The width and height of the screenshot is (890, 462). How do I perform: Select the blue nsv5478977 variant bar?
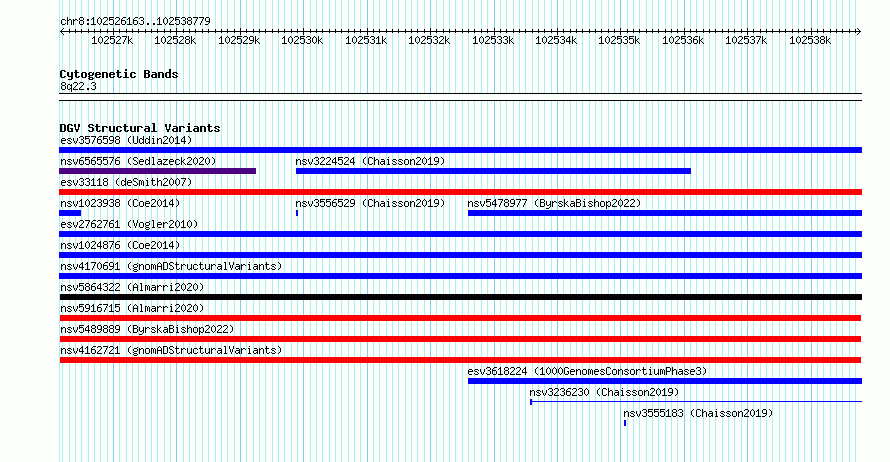pyautogui.click(x=665, y=213)
